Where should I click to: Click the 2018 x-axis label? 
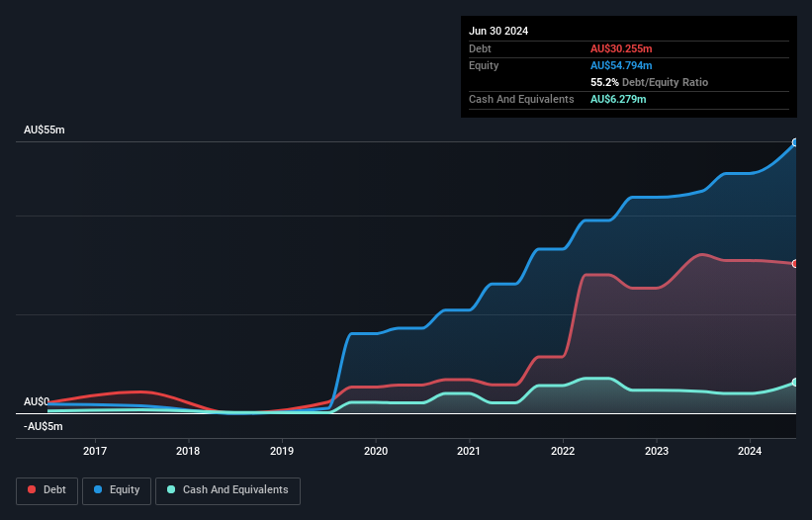pos(188,451)
